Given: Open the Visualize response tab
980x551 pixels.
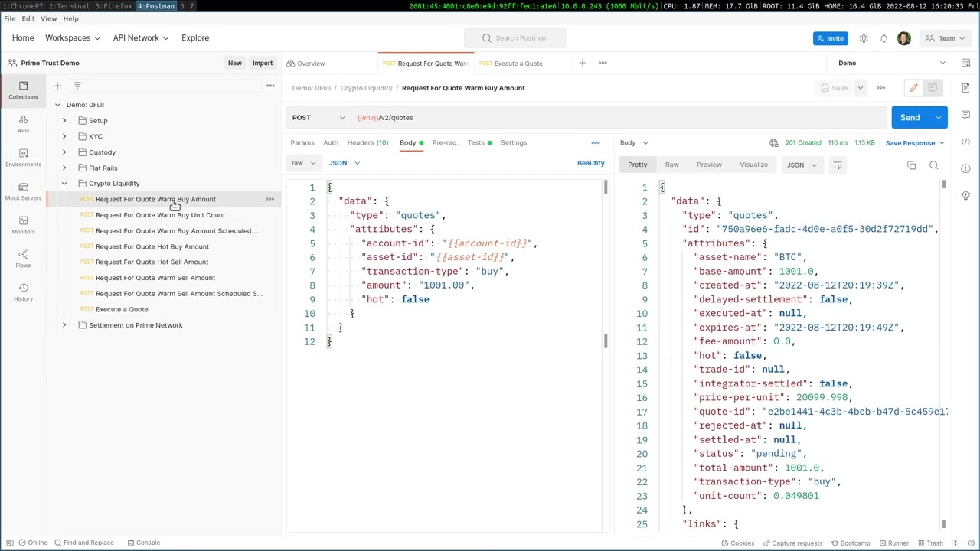Looking at the screenshot, I should [x=753, y=165].
